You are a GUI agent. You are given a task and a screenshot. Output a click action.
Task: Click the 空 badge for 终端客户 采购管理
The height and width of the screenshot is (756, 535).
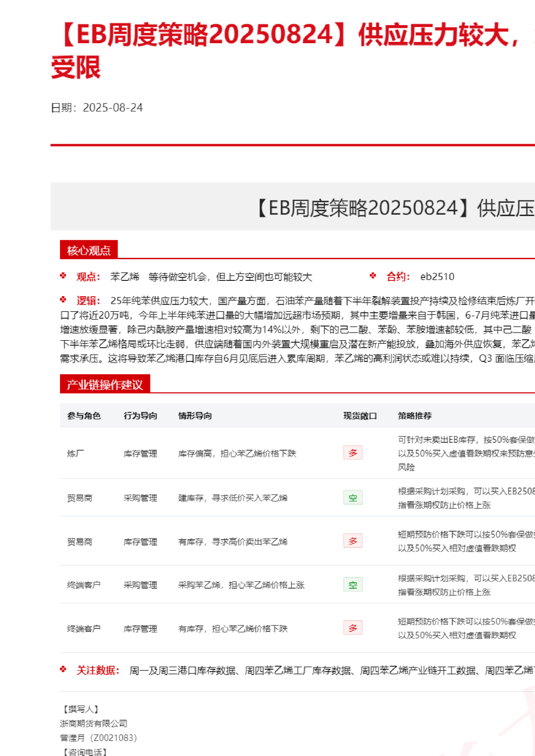353,585
